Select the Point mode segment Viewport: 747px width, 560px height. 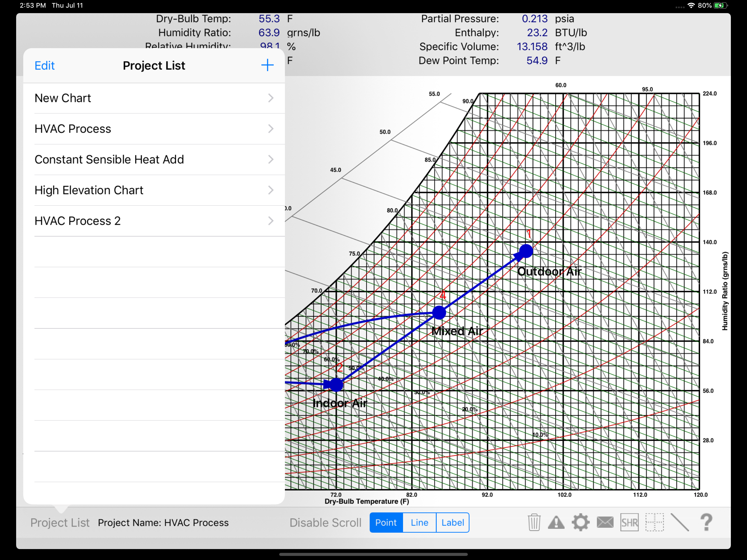[386, 522]
